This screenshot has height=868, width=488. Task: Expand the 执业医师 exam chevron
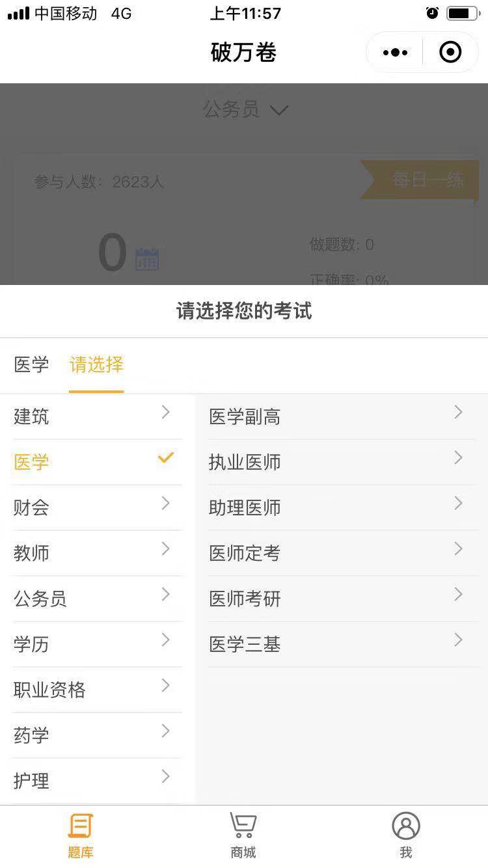[x=459, y=457]
